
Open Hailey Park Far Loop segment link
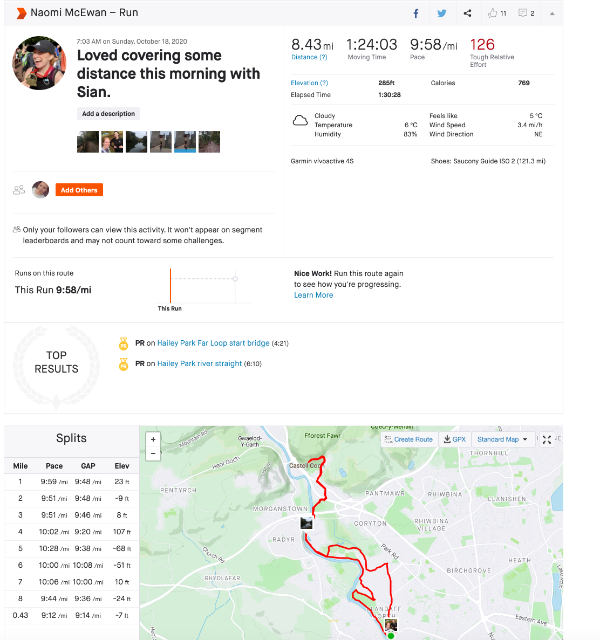click(x=213, y=343)
